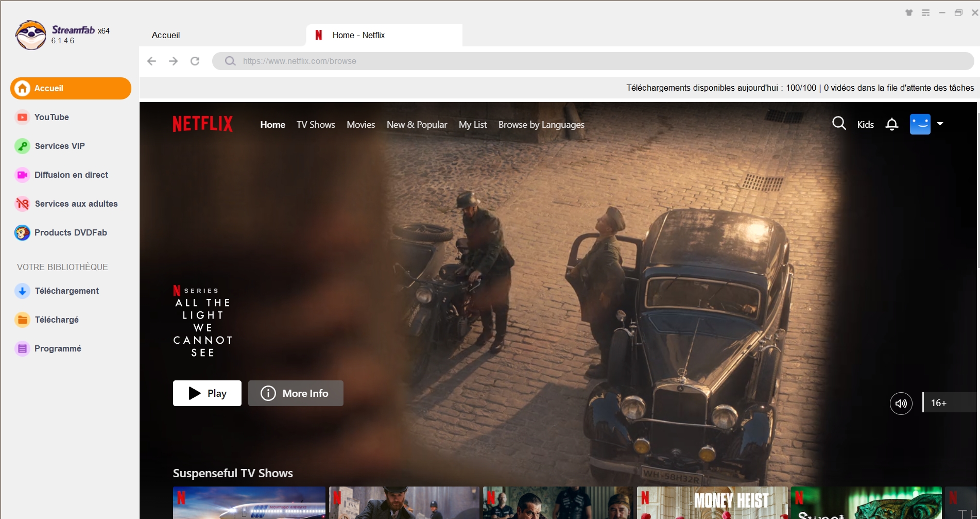The width and height of the screenshot is (980, 519).
Task: Click the page vertical scrollbar
Action: click(978, 191)
